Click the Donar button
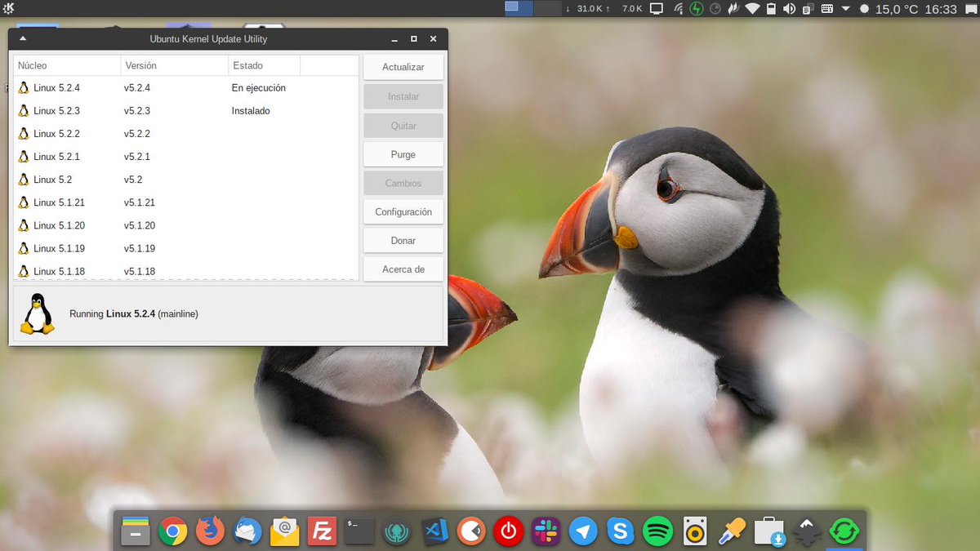The height and width of the screenshot is (551, 980). point(403,241)
